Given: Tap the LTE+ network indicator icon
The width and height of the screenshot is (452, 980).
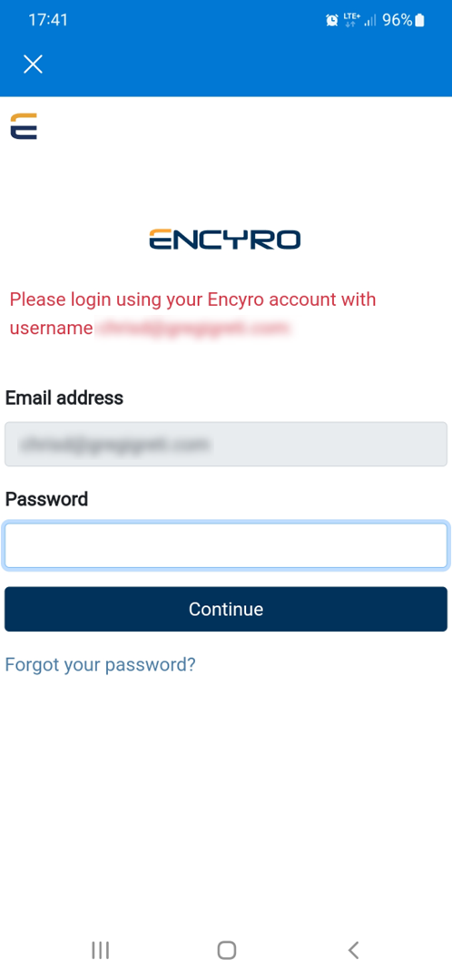Looking at the screenshot, I should point(352,20).
